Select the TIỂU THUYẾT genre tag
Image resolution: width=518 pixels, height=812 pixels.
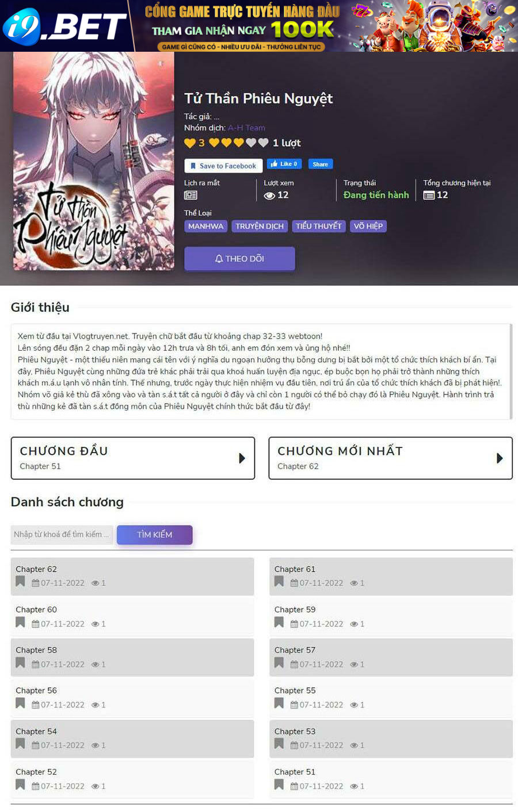(x=319, y=227)
